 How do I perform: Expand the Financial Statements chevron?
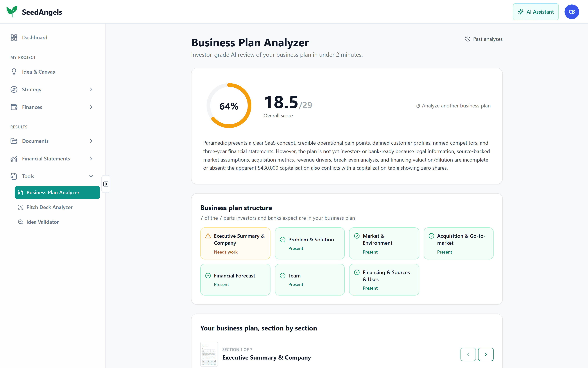[91, 159]
